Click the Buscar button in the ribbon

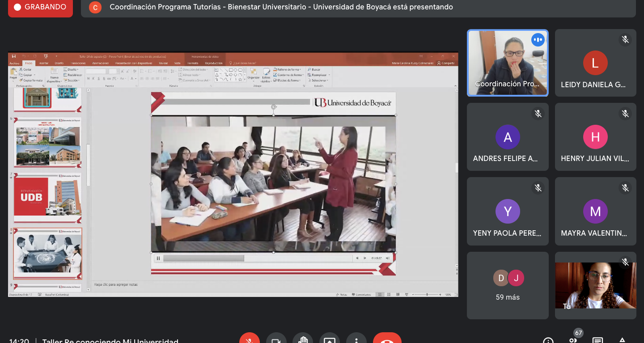pyautogui.click(x=314, y=69)
